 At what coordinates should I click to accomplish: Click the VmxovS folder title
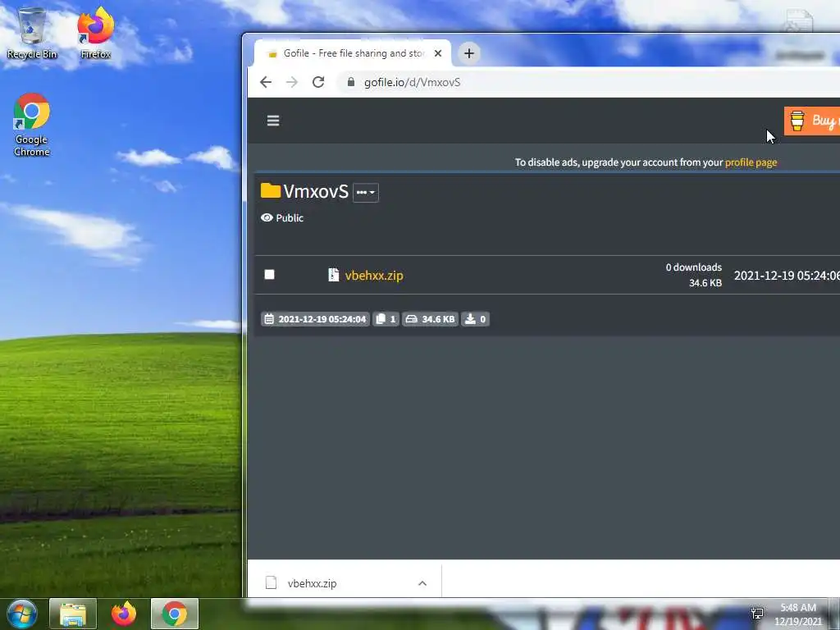(x=316, y=192)
